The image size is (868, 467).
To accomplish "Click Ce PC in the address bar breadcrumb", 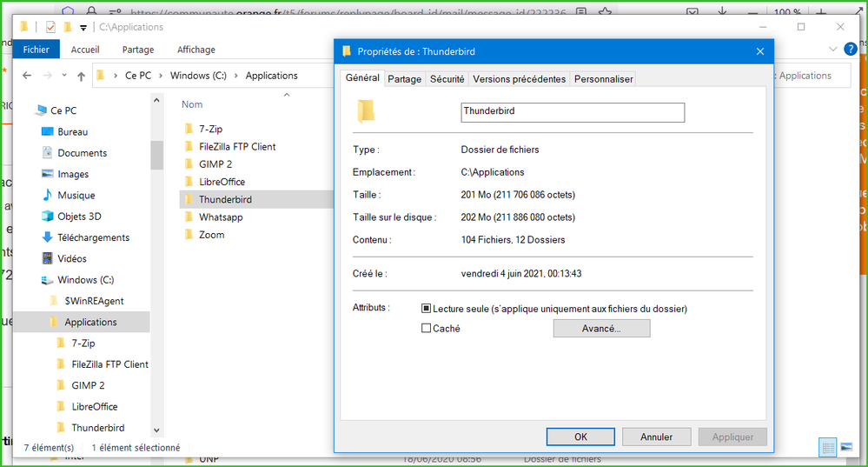I will coord(138,76).
